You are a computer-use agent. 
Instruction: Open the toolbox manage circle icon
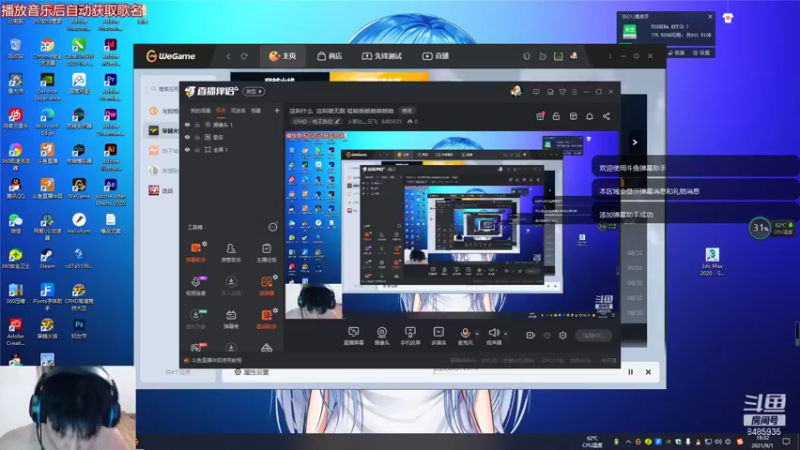[x=273, y=227]
